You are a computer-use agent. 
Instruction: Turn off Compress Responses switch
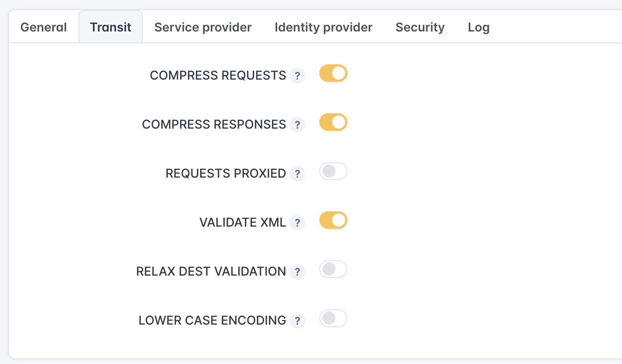click(x=333, y=122)
